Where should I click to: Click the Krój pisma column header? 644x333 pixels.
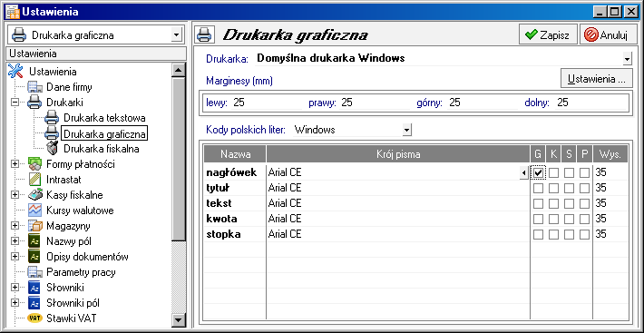[x=398, y=154]
